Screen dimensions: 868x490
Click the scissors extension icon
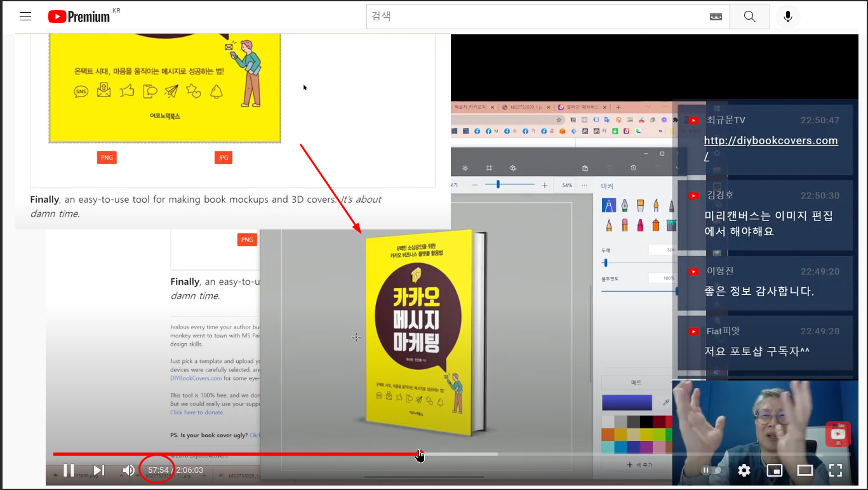pyautogui.click(x=641, y=119)
